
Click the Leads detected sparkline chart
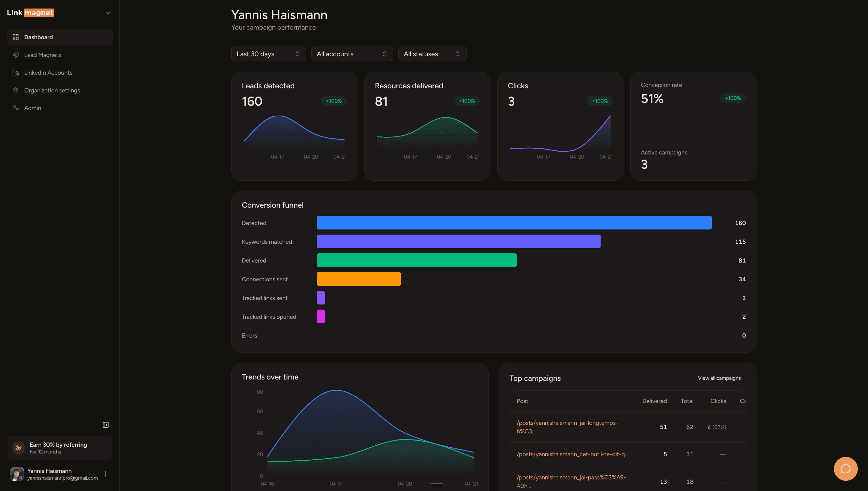coord(294,132)
